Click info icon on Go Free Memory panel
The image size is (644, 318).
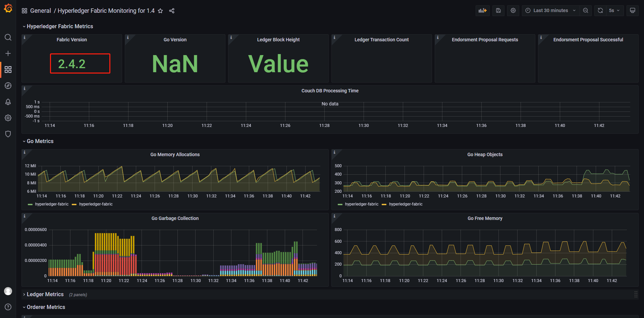(334, 216)
